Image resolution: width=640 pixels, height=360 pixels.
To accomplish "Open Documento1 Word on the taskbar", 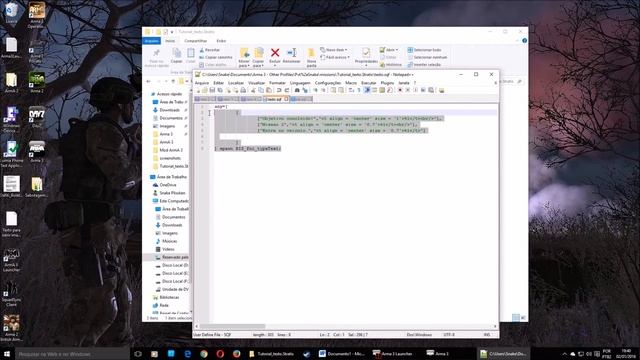I will point(342,354).
